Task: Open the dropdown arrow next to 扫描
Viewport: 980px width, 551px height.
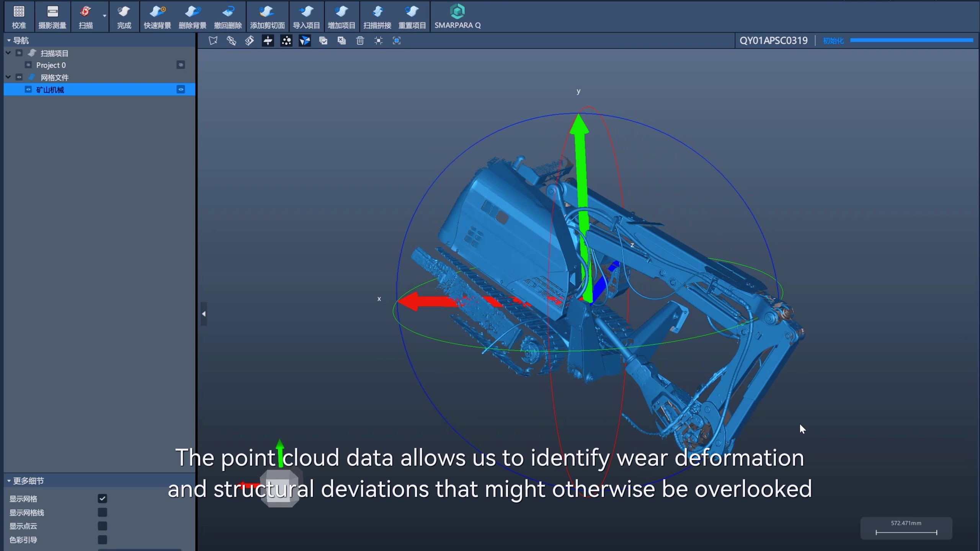Action: (105, 16)
